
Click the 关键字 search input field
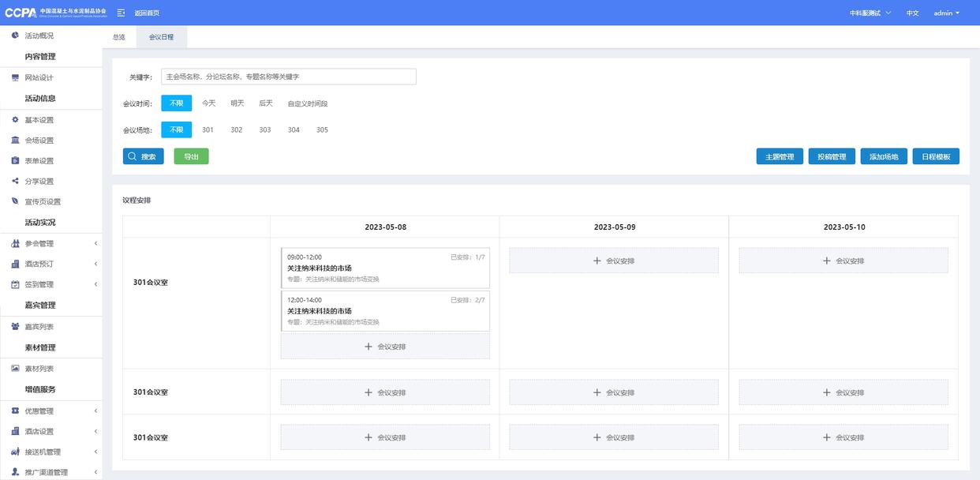288,77
